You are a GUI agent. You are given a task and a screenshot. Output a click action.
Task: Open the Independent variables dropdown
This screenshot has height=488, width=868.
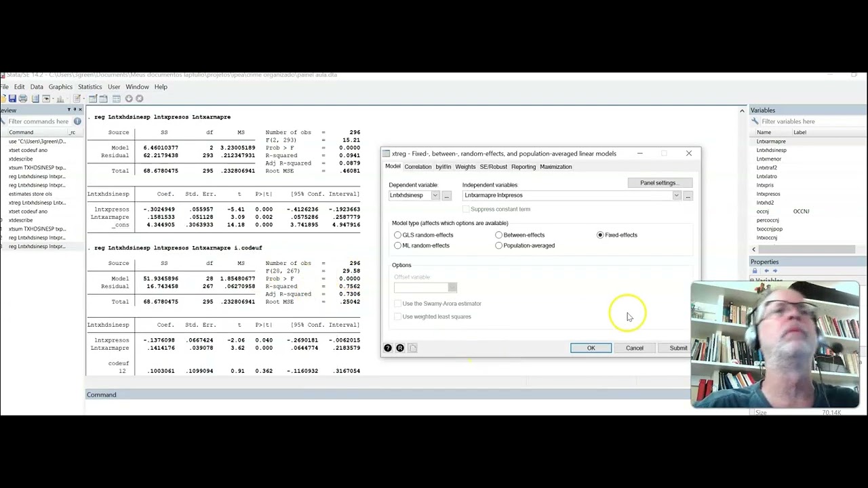[676, 195]
